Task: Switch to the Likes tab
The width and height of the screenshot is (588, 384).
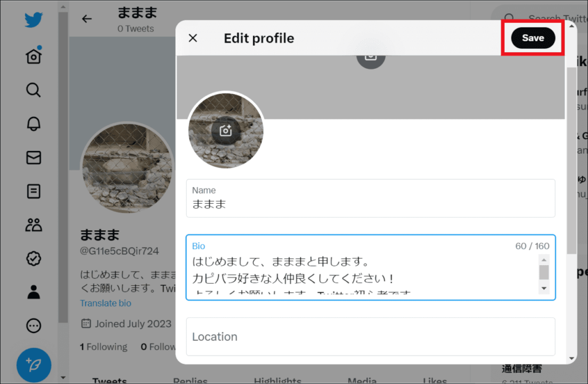Action: tap(435, 380)
